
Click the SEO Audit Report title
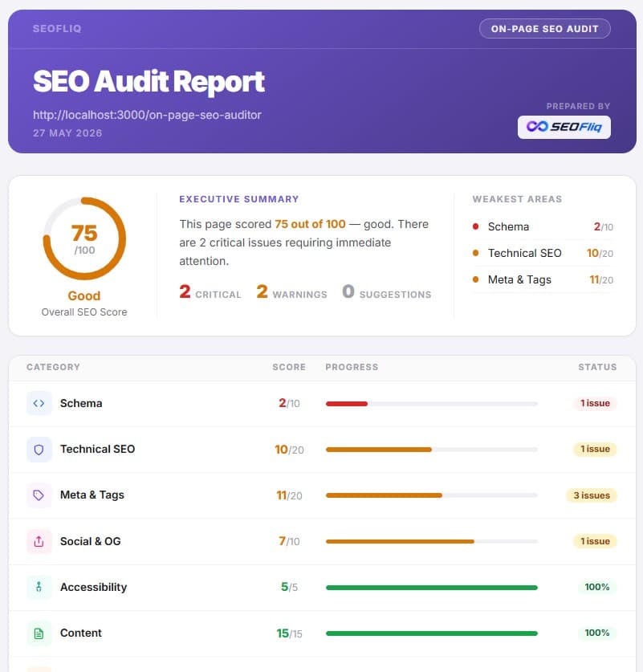tap(149, 81)
